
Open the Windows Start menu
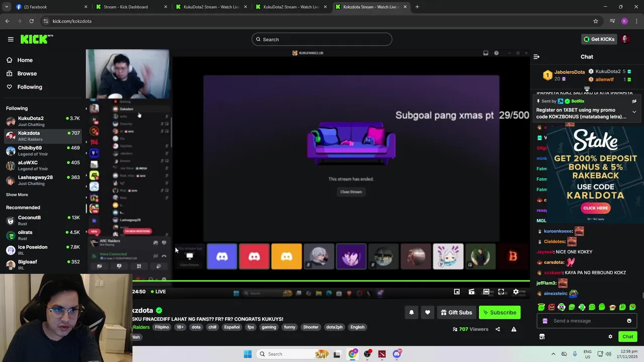click(248, 354)
